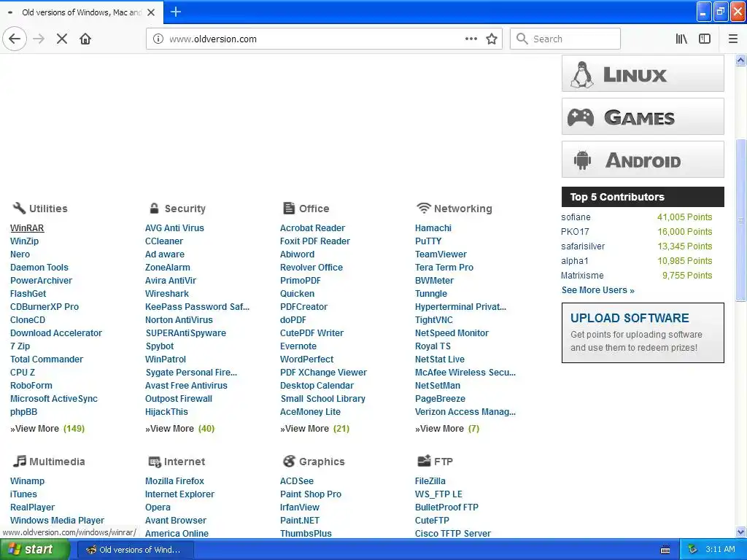The image size is (747, 560).
Task: Open the Hamachi link
Action: coord(433,228)
